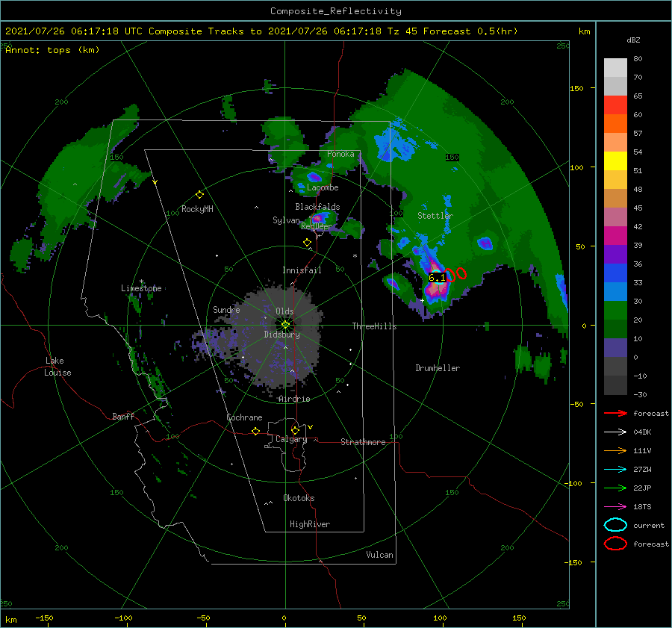Viewport: 672px width, 628px height.
Task: Click the Okotoks label
Action: (x=299, y=498)
